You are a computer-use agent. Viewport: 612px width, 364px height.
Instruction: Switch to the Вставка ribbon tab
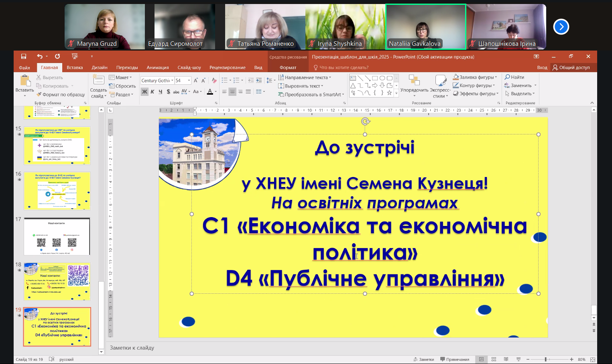click(75, 67)
